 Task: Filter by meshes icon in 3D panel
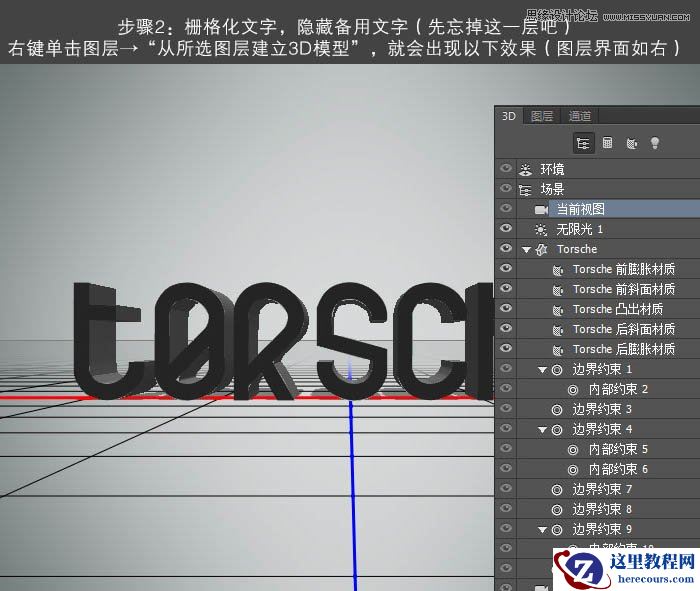608,143
